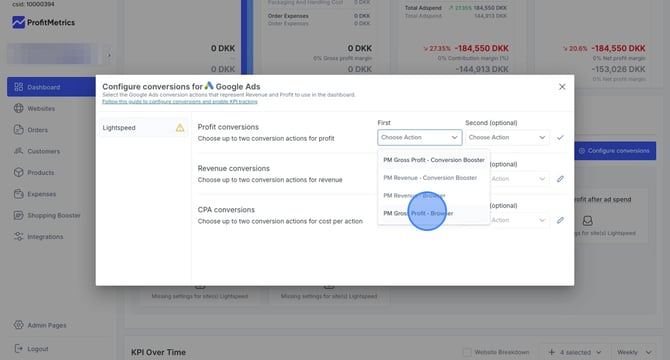The image size is (670, 360).
Task: Click the Google Ads logo icon
Action: (209, 86)
